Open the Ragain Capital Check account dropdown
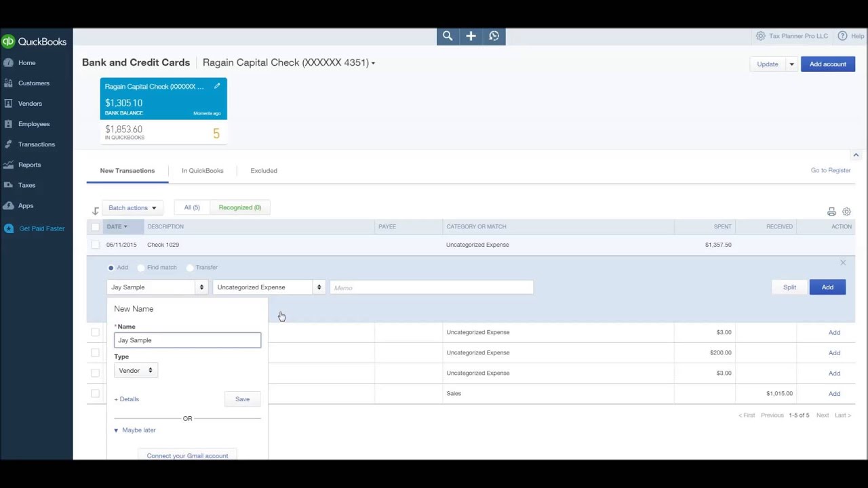Image resolution: width=868 pixels, height=488 pixels. click(x=289, y=62)
